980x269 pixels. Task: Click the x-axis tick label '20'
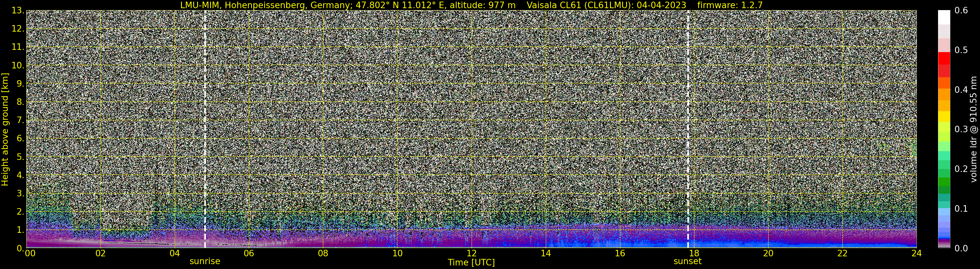768,253
